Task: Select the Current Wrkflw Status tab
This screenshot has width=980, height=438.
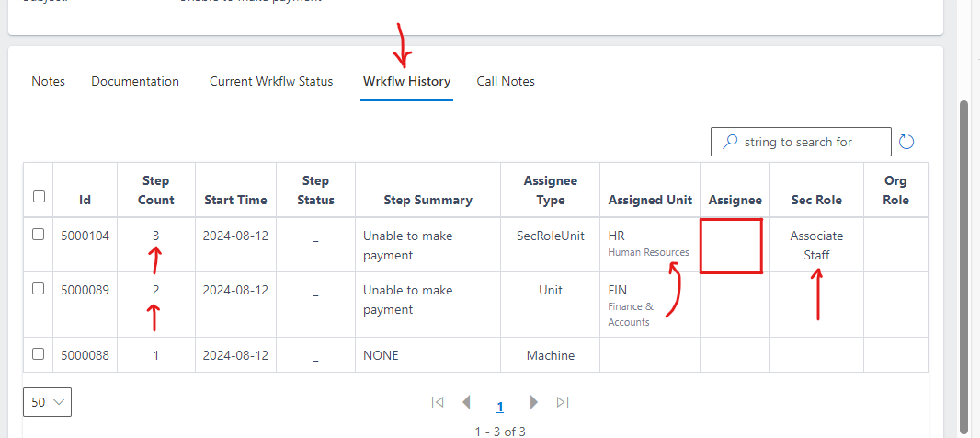Action: 271,81
